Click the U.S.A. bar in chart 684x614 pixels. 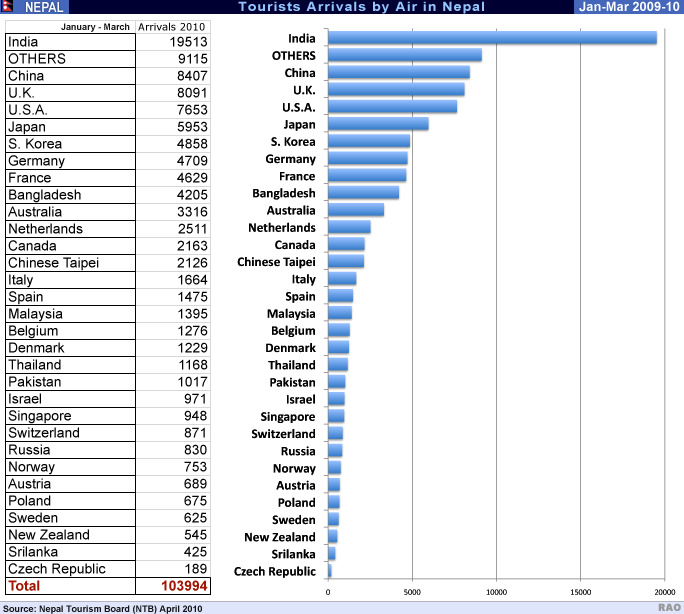tap(392, 107)
